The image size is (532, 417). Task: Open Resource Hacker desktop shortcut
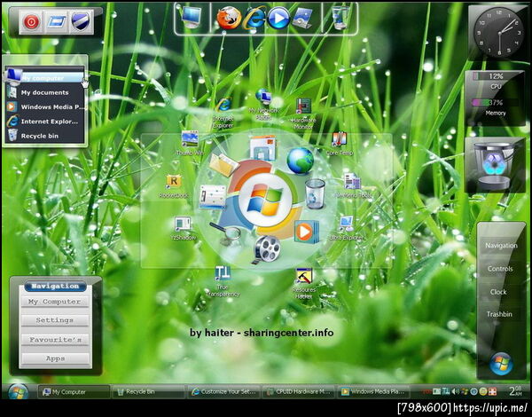click(x=304, y=284)
